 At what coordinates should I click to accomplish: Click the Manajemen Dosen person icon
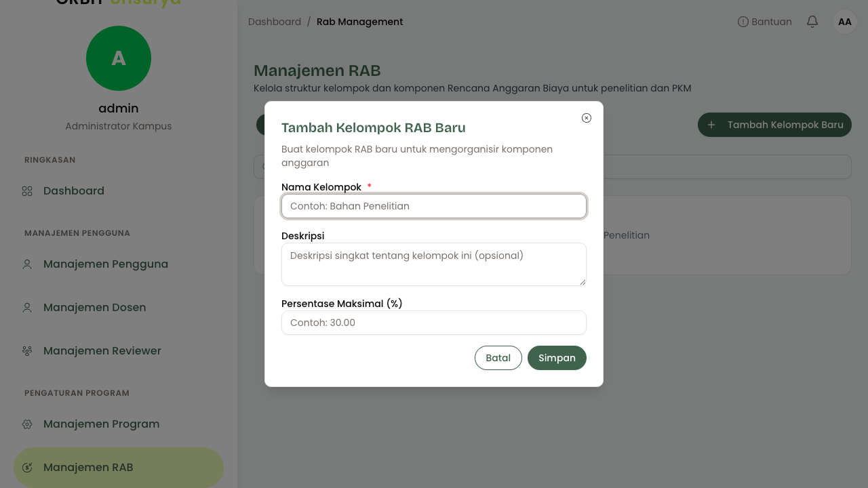(x=27, y=308)
